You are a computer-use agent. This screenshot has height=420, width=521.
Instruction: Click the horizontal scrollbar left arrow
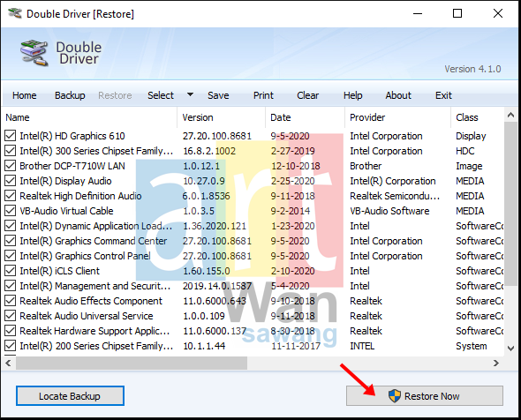click(9, 364)
